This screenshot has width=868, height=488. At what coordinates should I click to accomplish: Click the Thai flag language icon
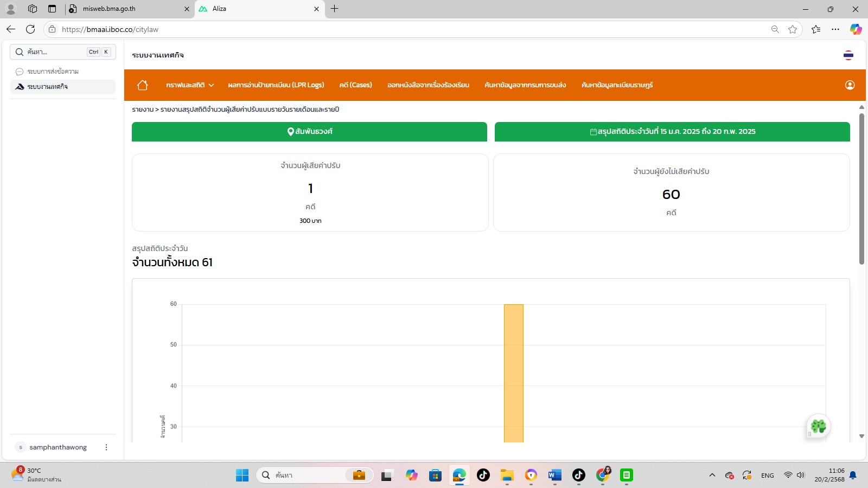coord(848,55)
